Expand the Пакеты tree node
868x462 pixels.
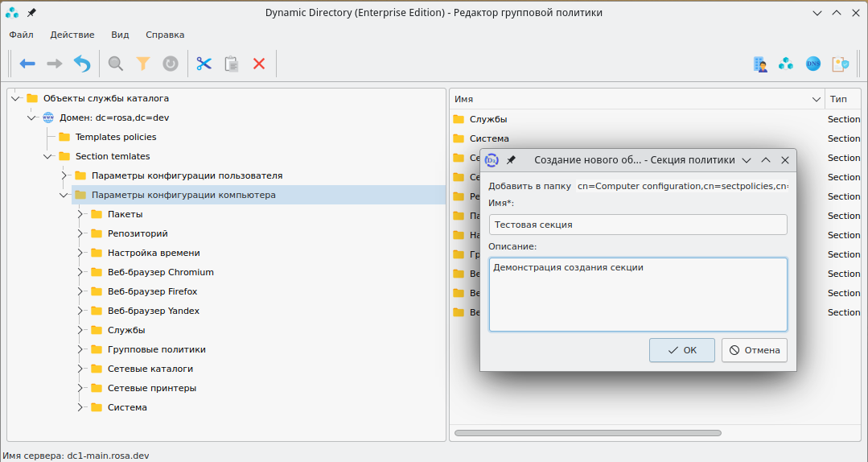80,214
